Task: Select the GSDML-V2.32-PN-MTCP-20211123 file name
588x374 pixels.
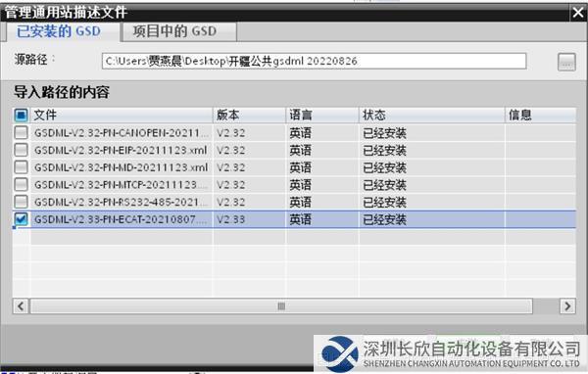Action: point(121,184)
